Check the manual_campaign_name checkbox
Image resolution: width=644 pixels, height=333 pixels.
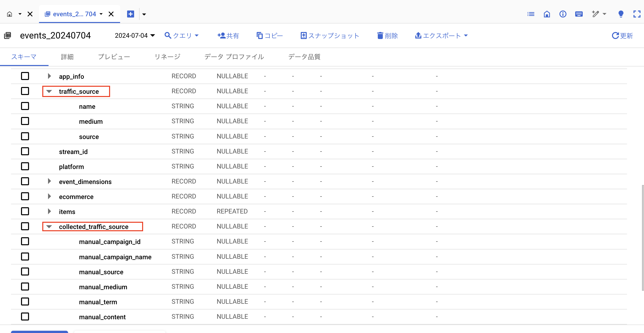25,256
